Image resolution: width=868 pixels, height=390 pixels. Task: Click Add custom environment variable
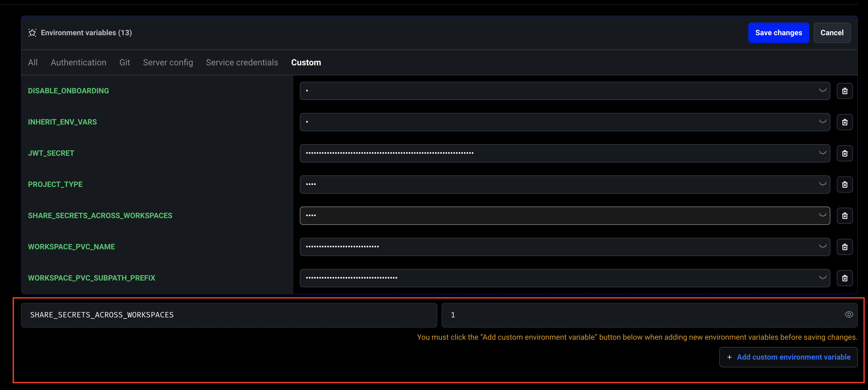pyautogui.click(x=788, y=357)
